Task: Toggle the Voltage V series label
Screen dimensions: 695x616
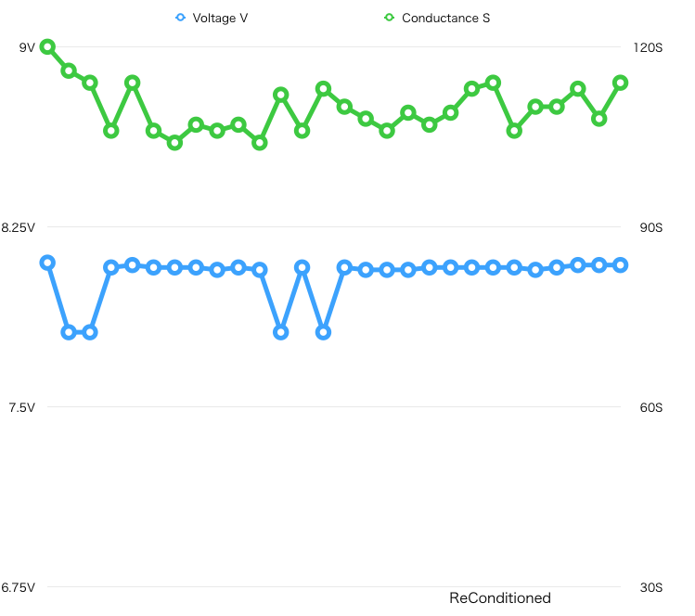Action: tap(220, 19)
